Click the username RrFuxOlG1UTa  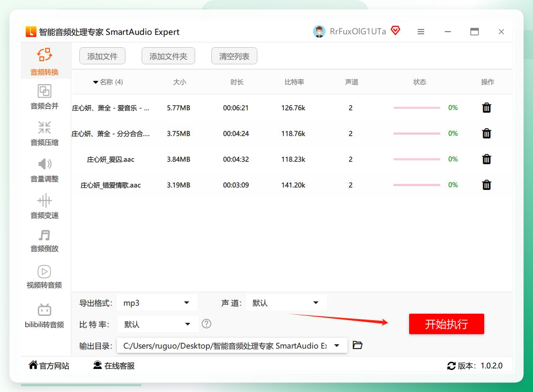point(358,32)
